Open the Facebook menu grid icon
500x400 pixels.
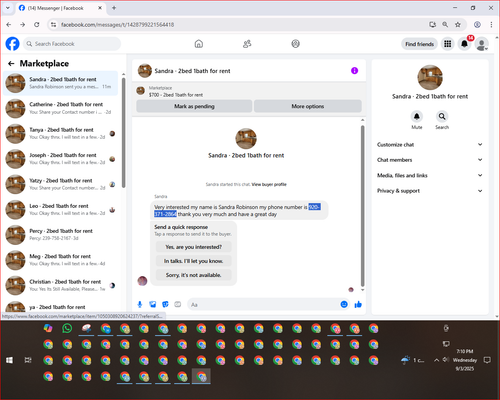pyautogui.click(x=448, y=44)
